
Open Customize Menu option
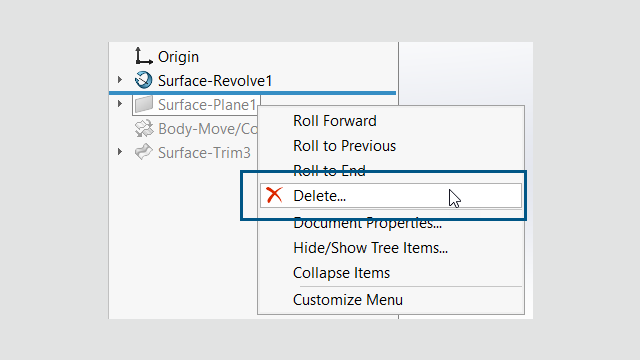click(348, 300)
